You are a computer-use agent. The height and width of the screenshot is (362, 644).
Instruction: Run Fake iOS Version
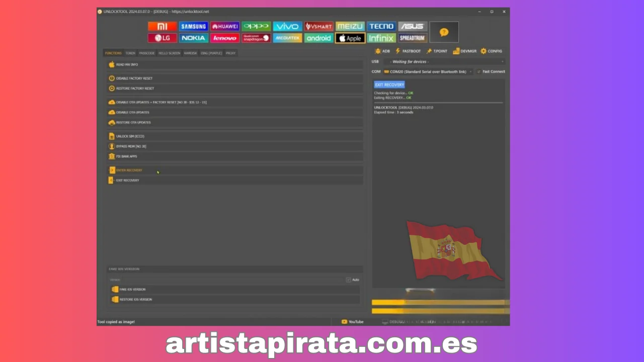pyautogui.click(x=235, y=289)
